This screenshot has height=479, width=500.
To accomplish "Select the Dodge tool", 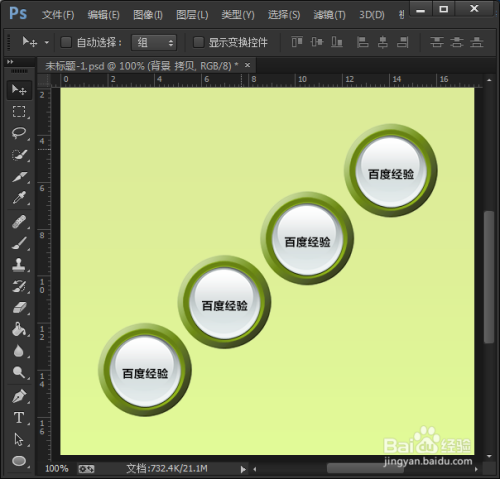I will pos(19,372).
